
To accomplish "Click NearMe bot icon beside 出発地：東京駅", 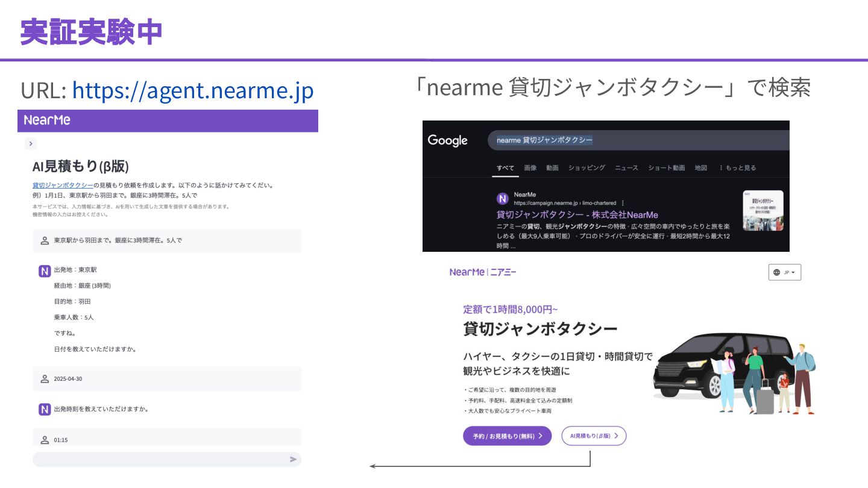I will pos(45,271).
